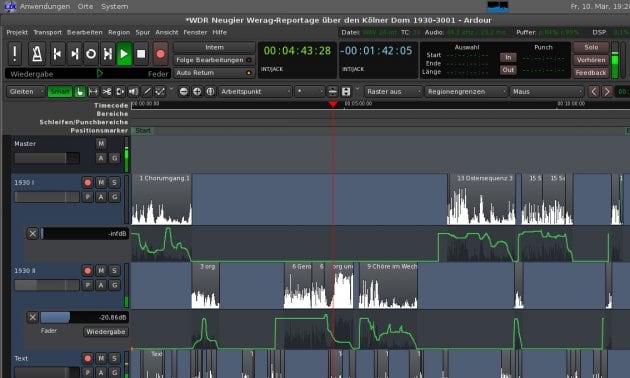Toggle the metronome click icon
The height and width of the screenshot is (378, 630).
click(37, 53)
